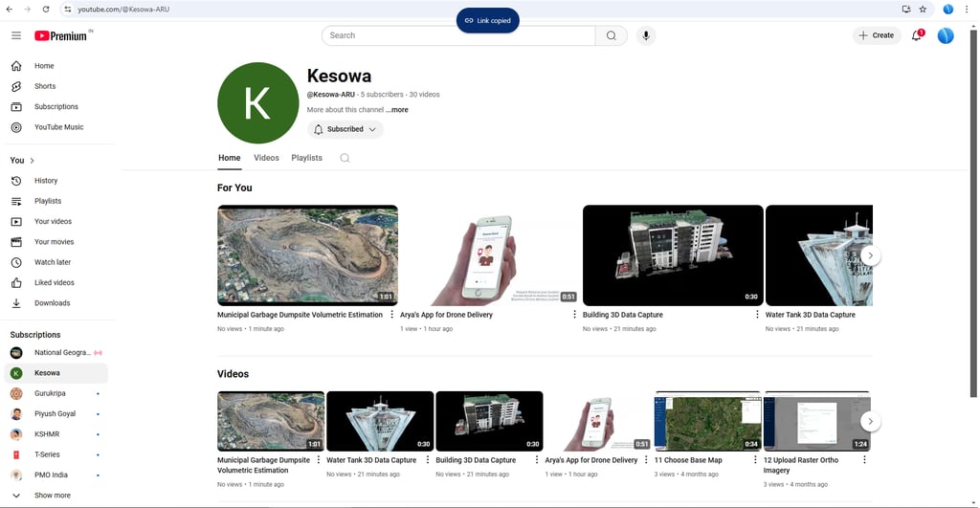This screenshot has height=508, width=980.
Task: Open options for Municipal Garbage Dumpsite in For You
Action: (391, 315)
